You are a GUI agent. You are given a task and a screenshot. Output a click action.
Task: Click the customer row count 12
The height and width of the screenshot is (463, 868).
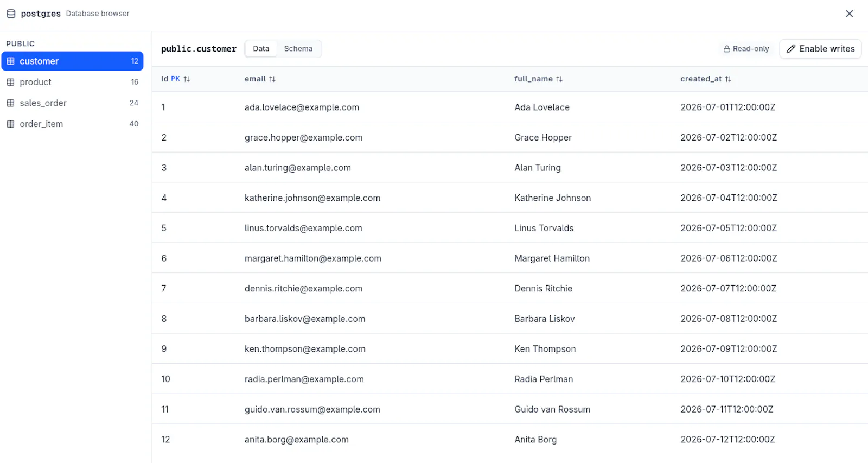click(x=135, y=61)
